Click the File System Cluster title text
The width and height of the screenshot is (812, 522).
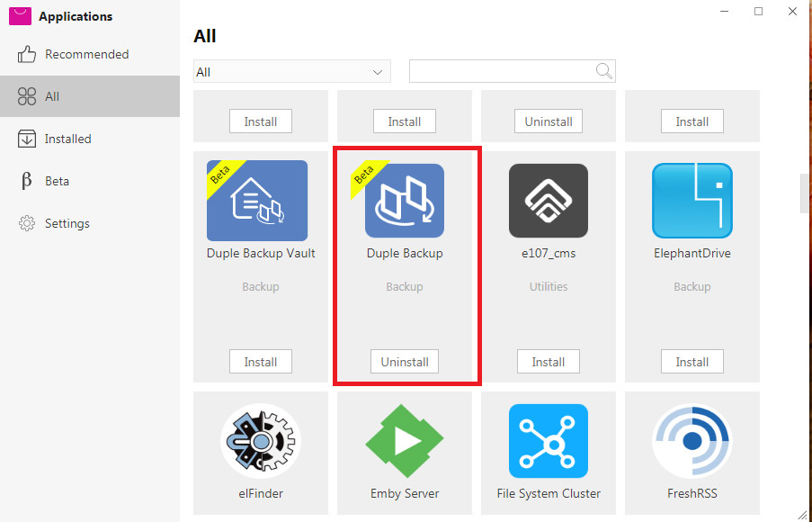(x=549, y=493)
